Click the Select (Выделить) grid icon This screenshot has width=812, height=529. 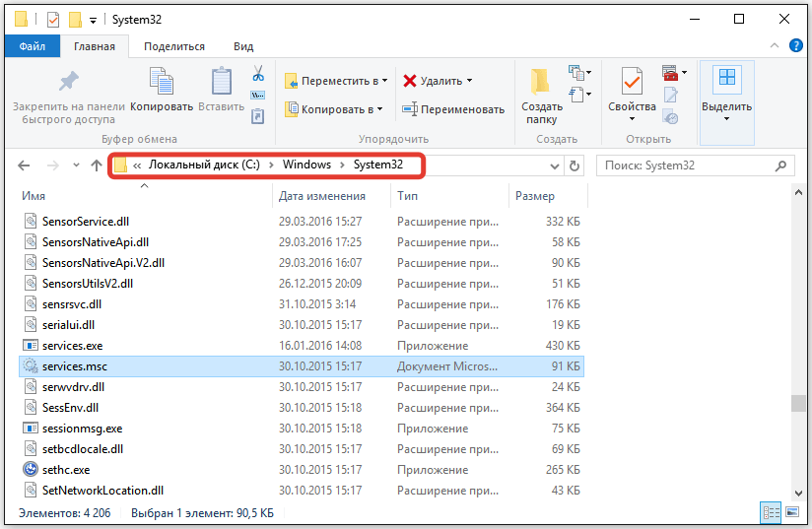(x=727, y=78)
